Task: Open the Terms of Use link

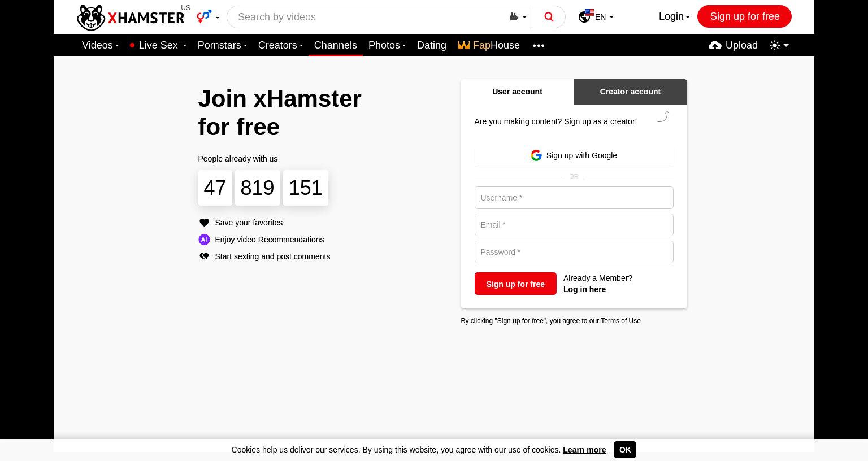Action: (620, 321)
